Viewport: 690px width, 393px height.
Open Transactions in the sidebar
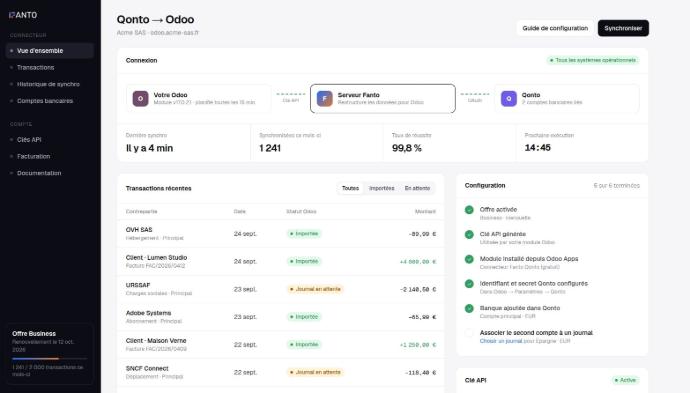[50, 67]
